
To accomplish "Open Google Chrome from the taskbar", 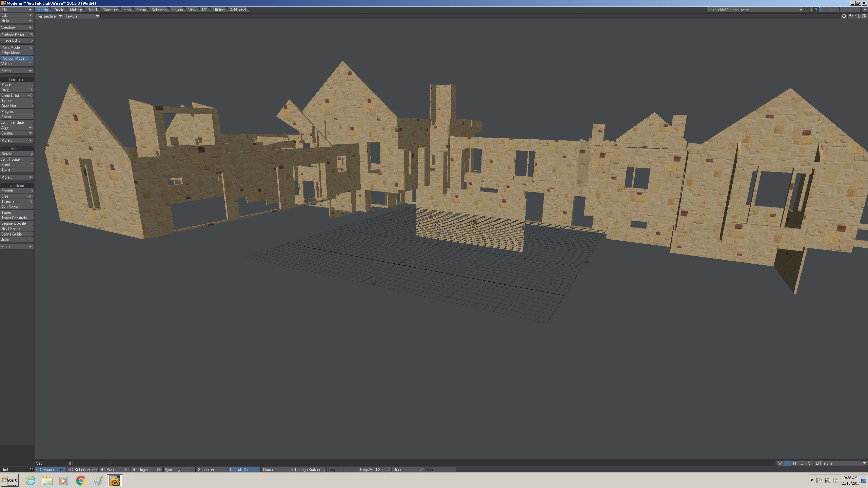I will click(81, 481).
